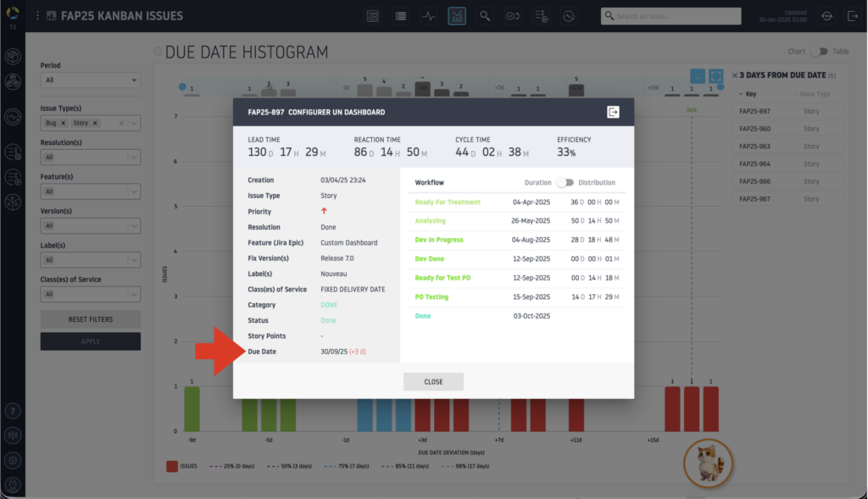Image resolution: width=868 pixels, height=499 pixels.
Task: Click the RESET FILTERS button
Action: (x=90, y=319)
